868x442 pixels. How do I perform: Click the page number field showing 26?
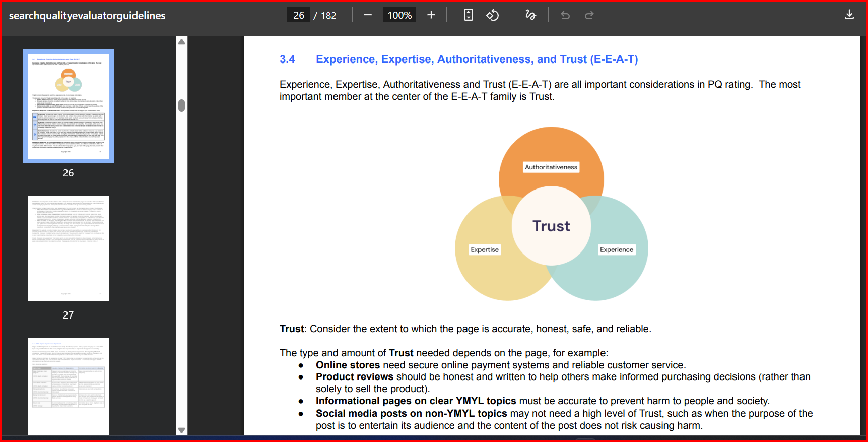point(299,15)
